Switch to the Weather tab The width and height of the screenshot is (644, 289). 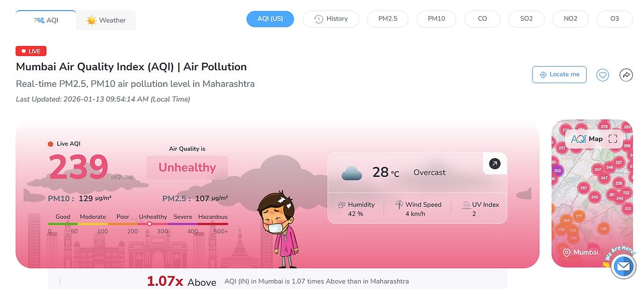click(106, 20)
